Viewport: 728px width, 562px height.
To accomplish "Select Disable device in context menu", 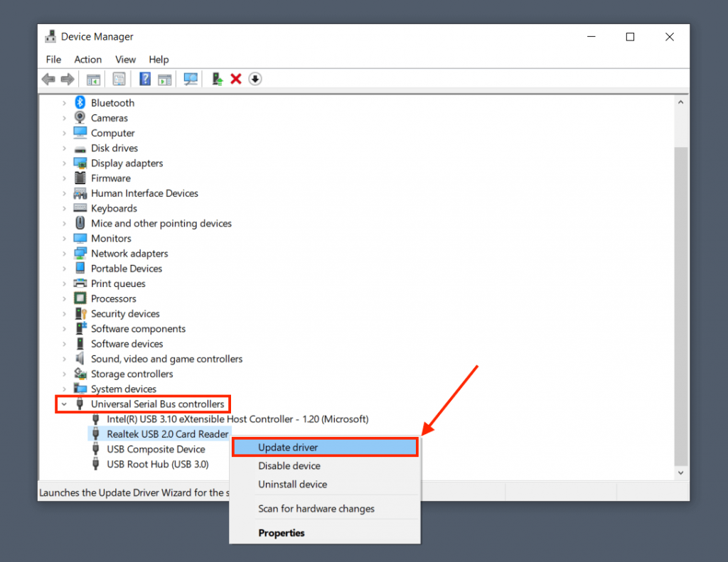I will pyautogui.click(x=289, y=466).
